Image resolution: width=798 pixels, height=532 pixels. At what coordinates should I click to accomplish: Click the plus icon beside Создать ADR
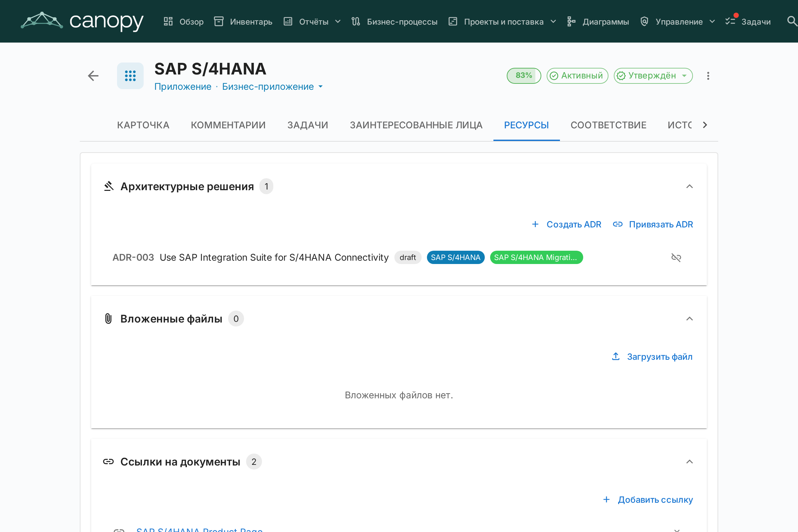pos(535,224)
